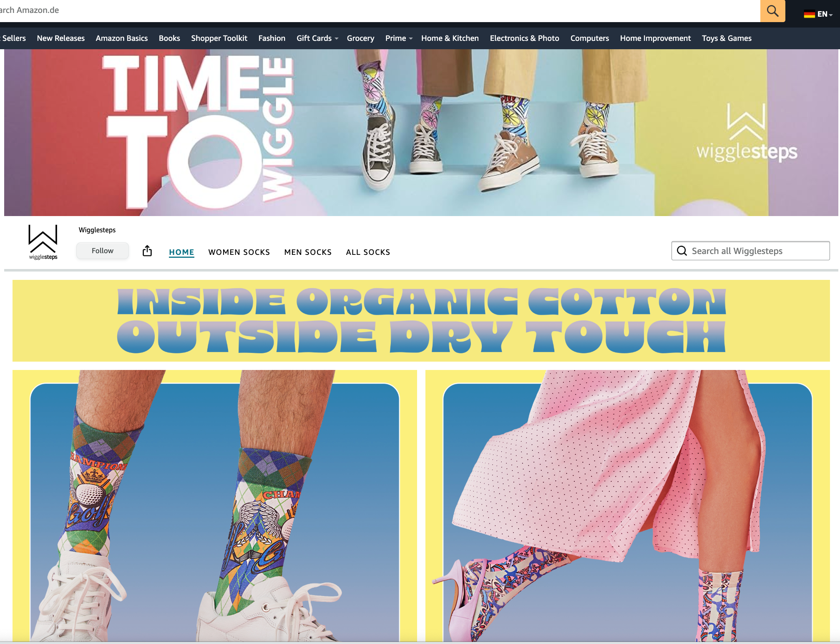840x644 pixels.
Task: Select Shopper Toolkit in the nav bar
Action: tap(219, 38)
